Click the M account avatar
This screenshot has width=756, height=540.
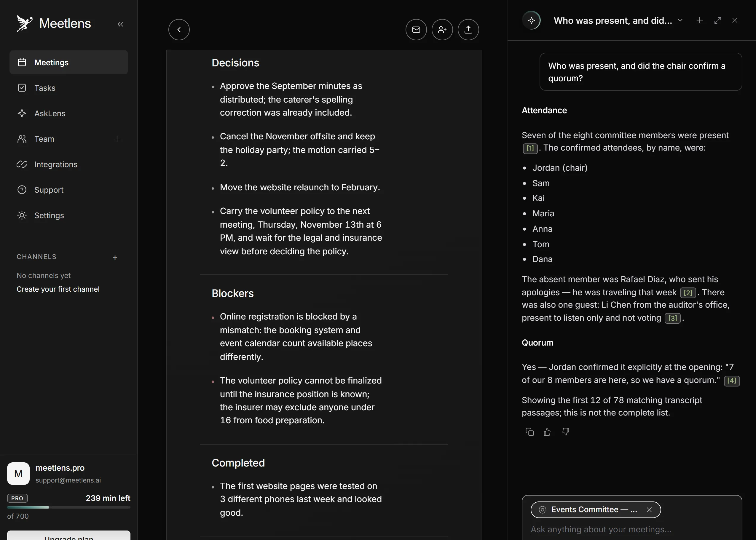(18, 474)
